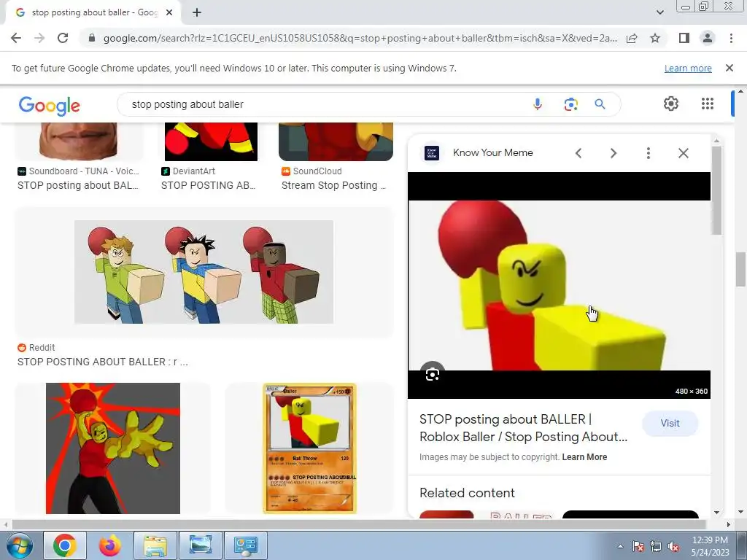The height and width of the screenshot is (560, 747).
Task: Click horizontal scrollbar right arrow
Action: 728,524
